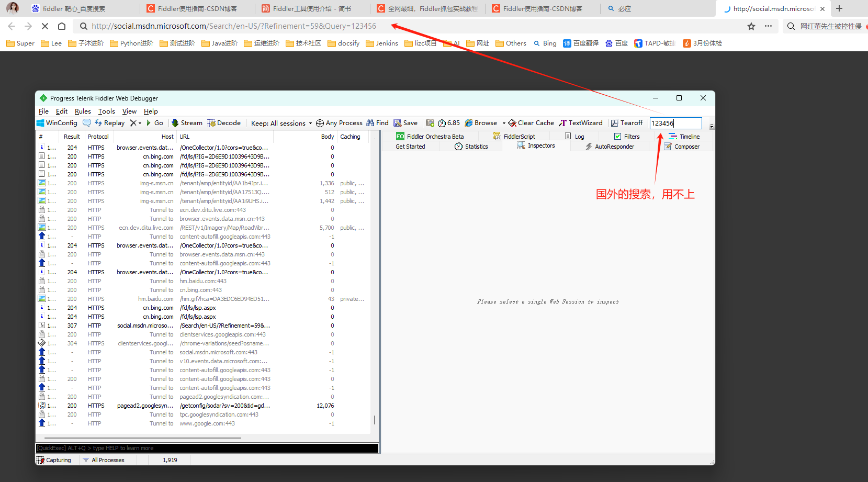Open the Statistics tab
Image resolution: width=868 pixels, height=482 pixels.
coord(471,147)
